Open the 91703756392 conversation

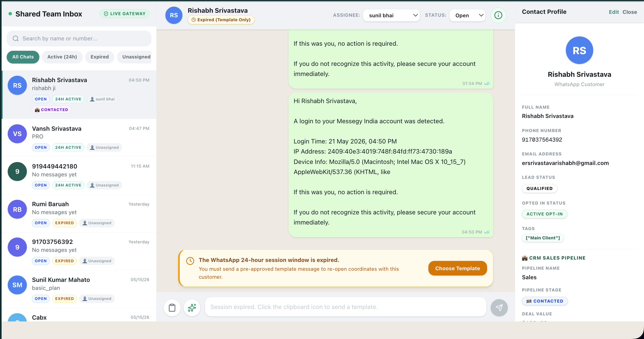pos(79,251)
